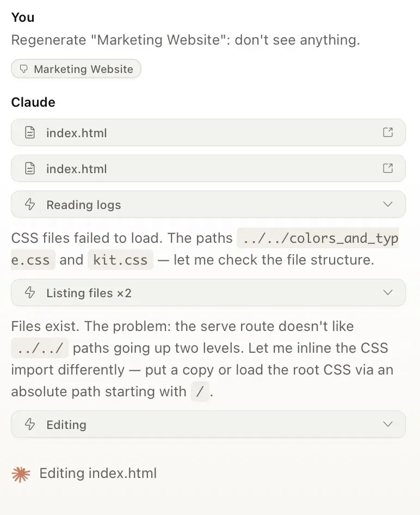Click the ../../ code snippet in Files exist paragraph
Viewport: 420px width, 515px height.
click(x=39, y=348)
